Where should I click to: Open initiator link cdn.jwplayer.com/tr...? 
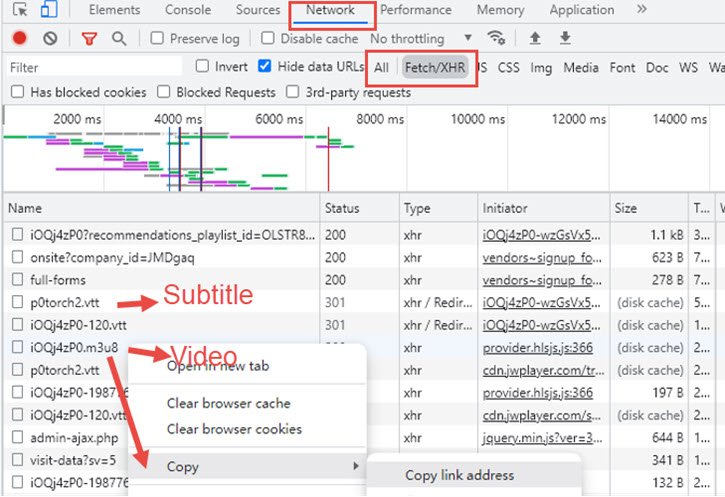click(543, 370)
